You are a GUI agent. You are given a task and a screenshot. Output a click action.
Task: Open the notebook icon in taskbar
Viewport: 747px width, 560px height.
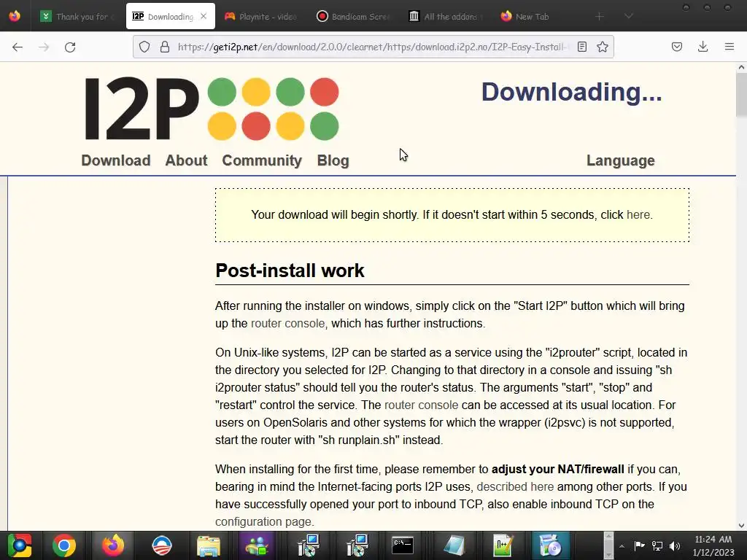point(454,545)
